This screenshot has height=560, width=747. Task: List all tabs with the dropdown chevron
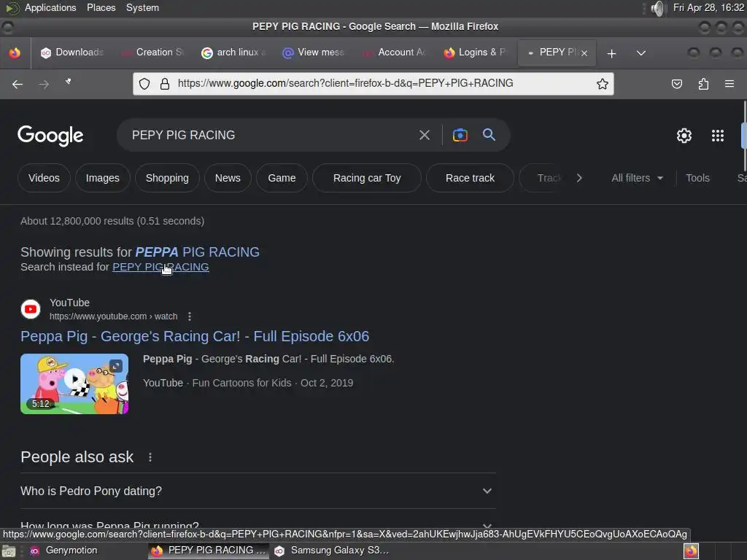641,53
